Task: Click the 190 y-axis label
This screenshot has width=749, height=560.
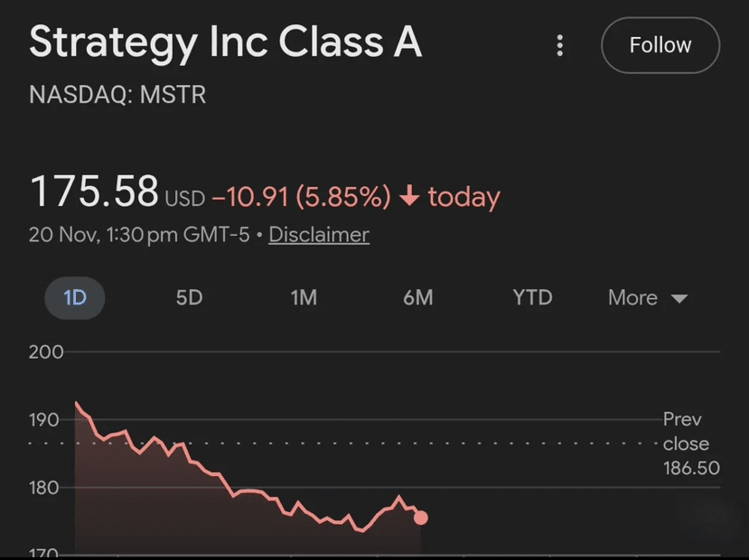Action: click(x=44, y=420)
